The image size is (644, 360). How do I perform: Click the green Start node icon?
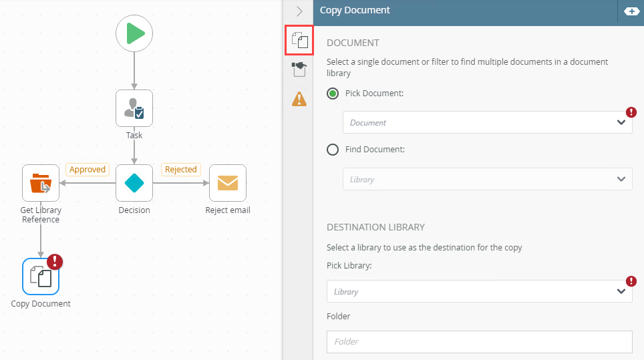click(134, 33)
